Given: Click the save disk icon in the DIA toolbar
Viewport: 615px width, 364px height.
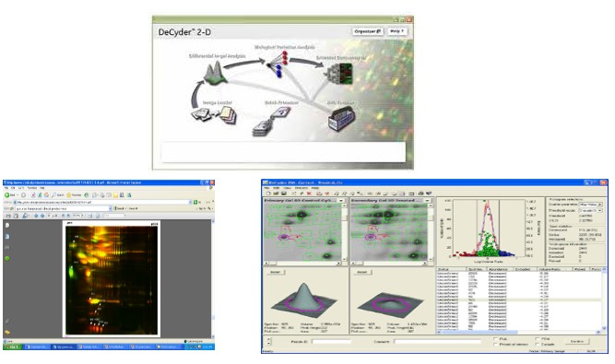Looking at the screenshot, I should pyautogui.click(x=284, y=194).
